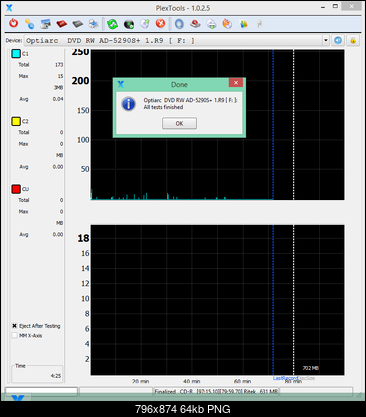Click the blue info icon in dialog
The image size is (366, 417).
pos(128,104)
